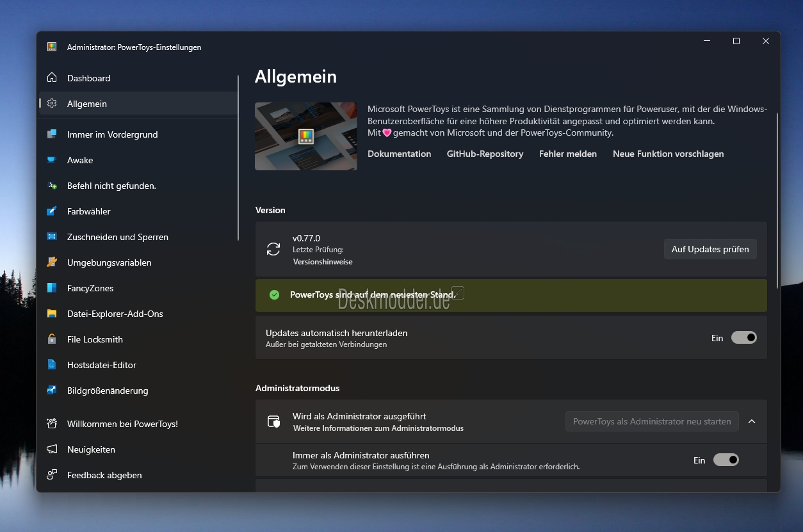The width and height of the screenshot is (803, 532).
Task: Click the Immer im Vordergrund icon
Action: click(x=52, y=134)
